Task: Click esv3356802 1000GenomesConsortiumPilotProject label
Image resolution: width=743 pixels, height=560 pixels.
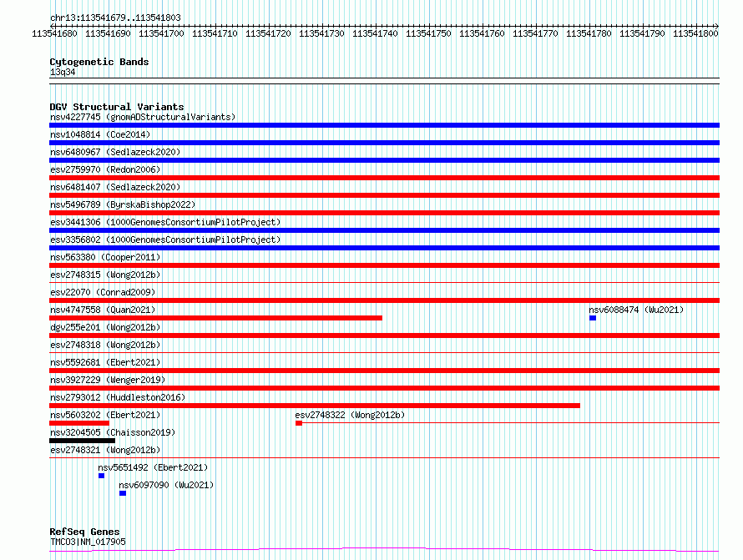Action: pos(165,240)
